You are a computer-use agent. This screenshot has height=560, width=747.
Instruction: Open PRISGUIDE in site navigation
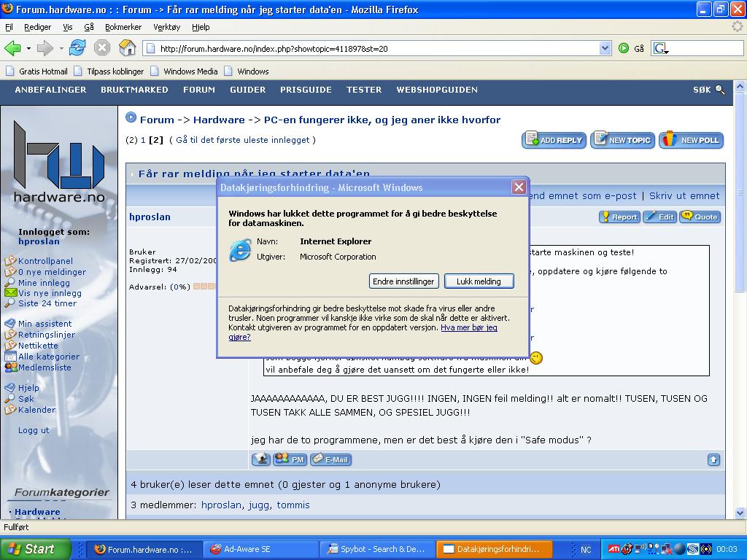(x=306, y=90)
